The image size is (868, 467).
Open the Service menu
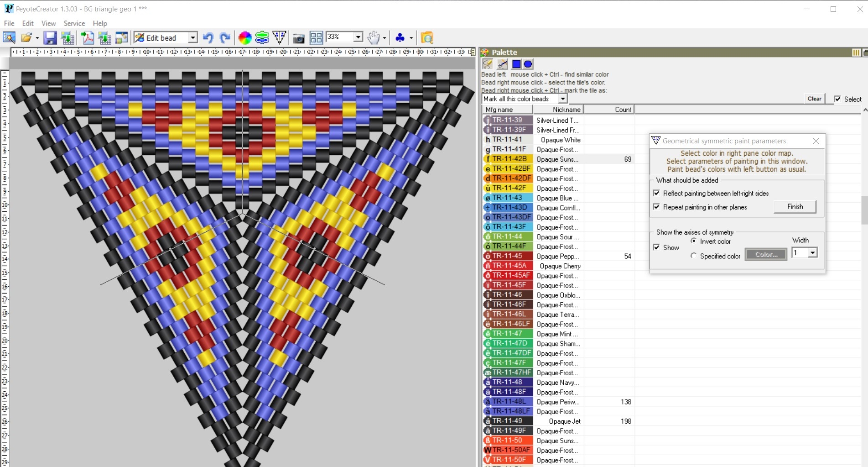coord(74,23)
